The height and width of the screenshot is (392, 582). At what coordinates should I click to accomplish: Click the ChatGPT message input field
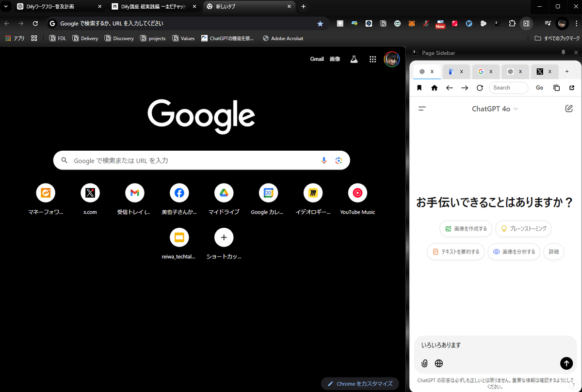[x=485, y=345]
